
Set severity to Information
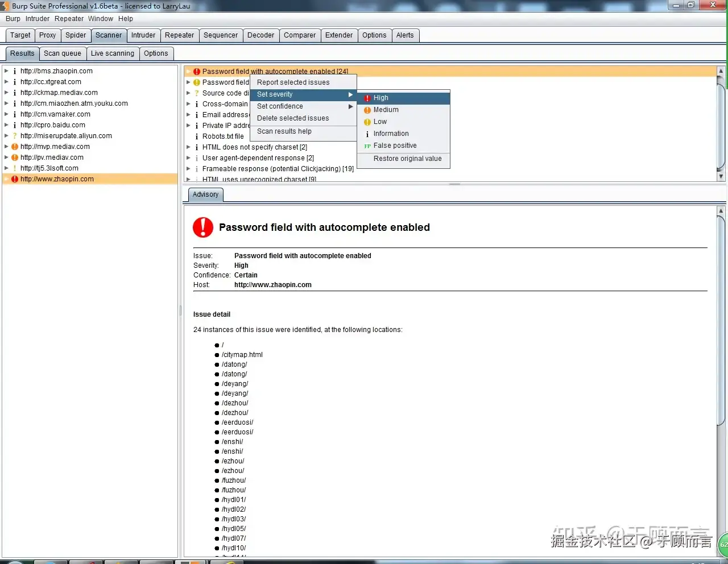(x=404, y=134)
